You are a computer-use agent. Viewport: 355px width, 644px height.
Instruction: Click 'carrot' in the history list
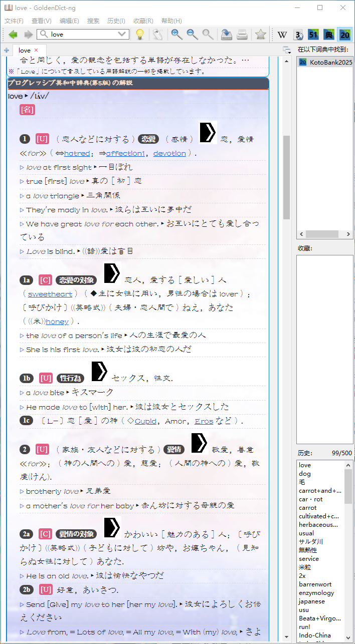click(308, 508)
